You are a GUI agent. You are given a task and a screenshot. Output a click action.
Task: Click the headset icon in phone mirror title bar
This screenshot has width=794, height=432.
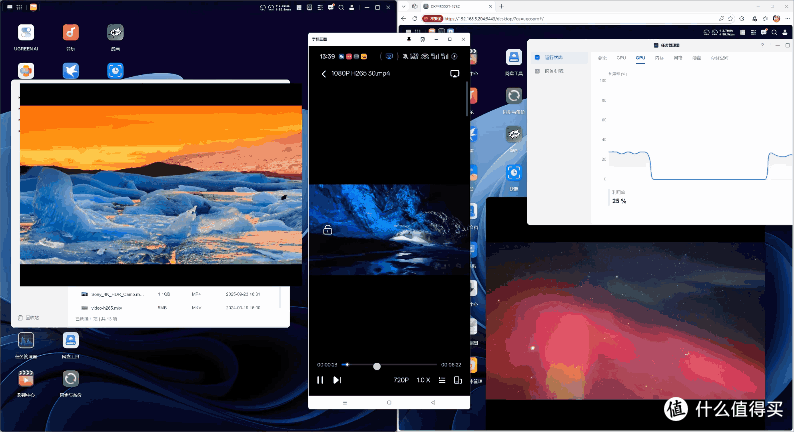423,39
